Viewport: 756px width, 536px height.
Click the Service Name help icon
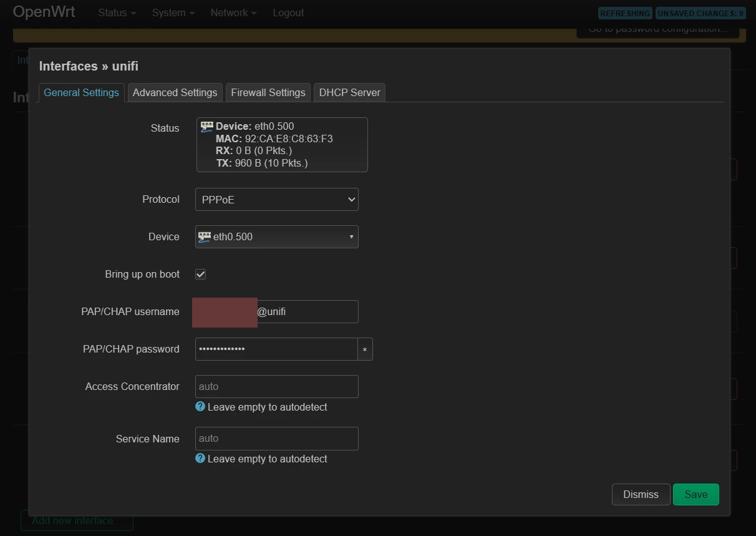point(200,458)
